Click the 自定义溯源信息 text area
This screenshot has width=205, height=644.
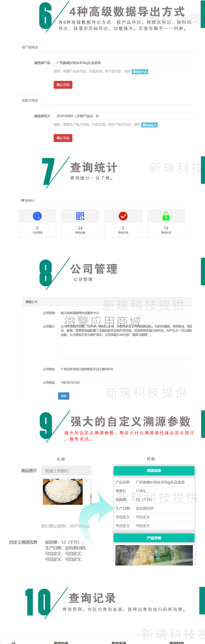(x=66, y=553)
